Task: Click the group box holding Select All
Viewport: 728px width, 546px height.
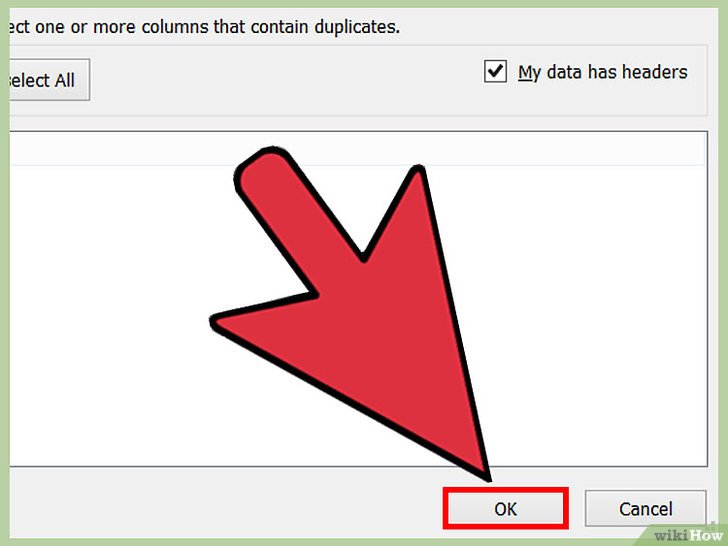Action: tap(358, 80)
